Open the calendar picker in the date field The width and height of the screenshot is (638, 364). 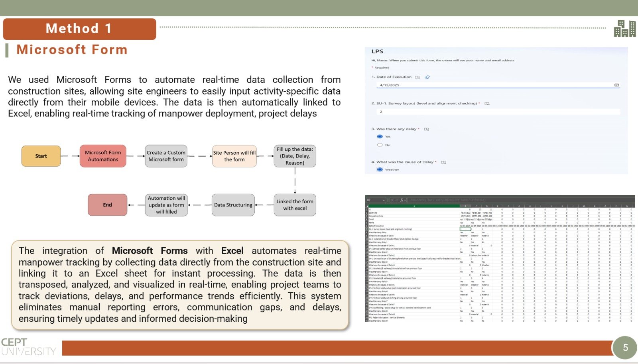(616, 85)
